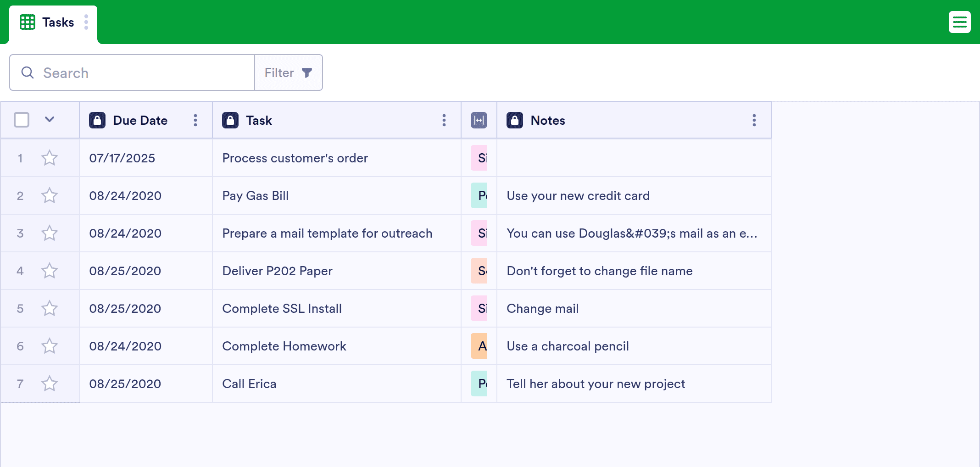The width and height of the screenshot is (980, 467).
Task: Star row 1 Process customer's order
Action: [50, 158]
